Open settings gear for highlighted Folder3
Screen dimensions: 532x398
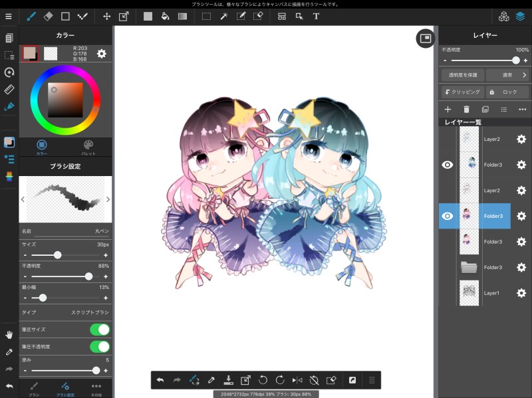(521, 216)
